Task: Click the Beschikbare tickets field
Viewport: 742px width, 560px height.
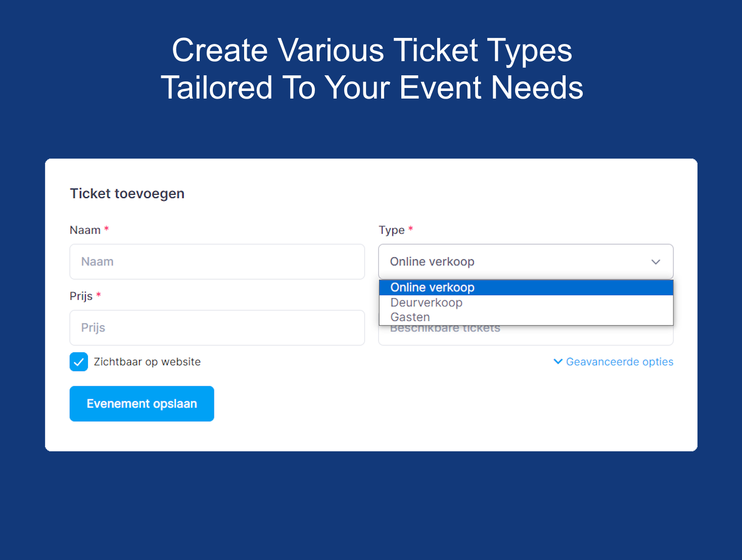Action: tap(526, 336)
